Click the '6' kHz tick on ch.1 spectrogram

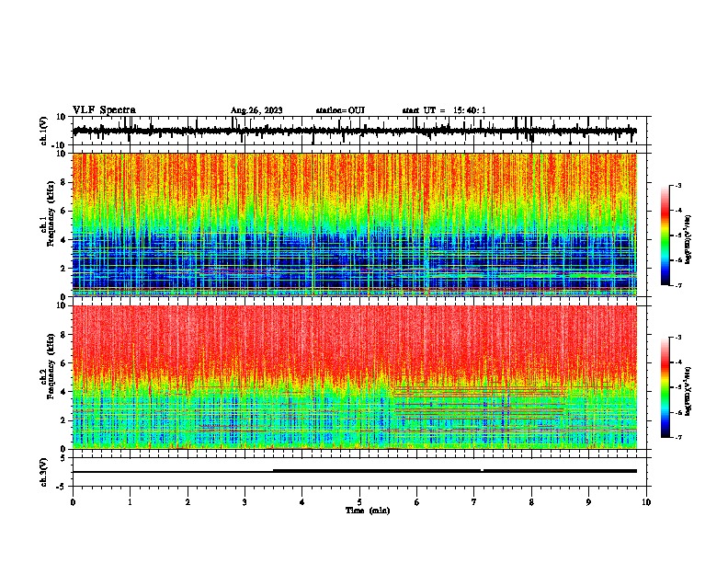coord(63,212)
